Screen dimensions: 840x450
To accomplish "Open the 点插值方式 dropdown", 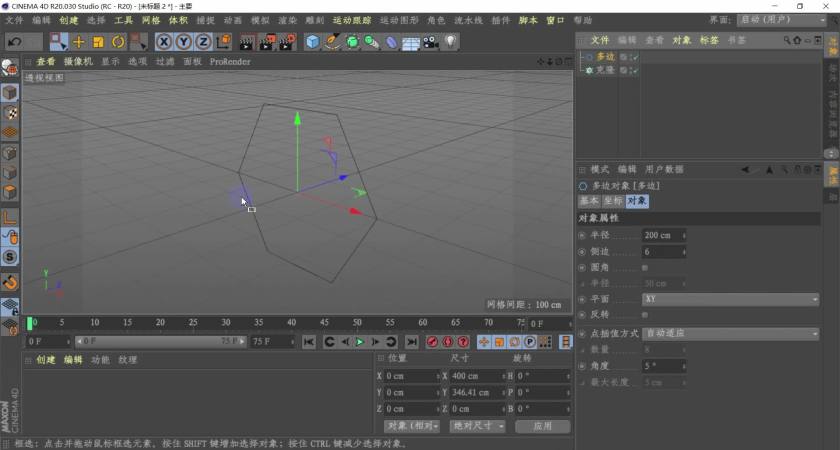I will 730,333.
